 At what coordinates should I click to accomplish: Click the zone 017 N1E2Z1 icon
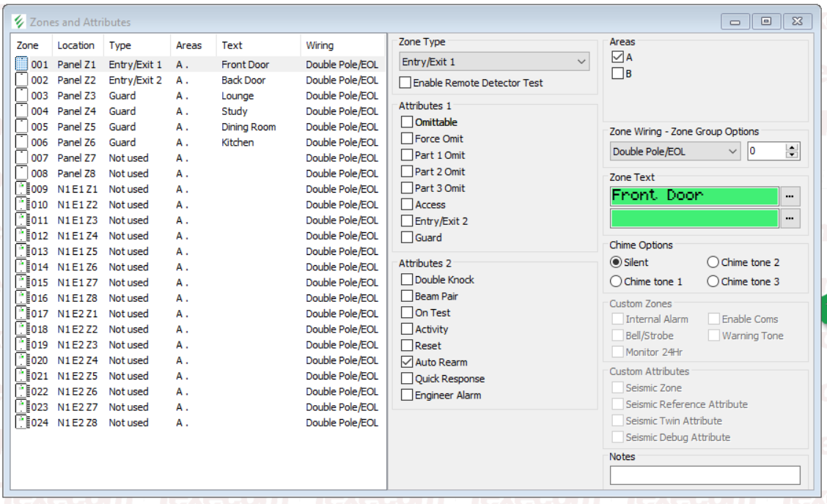coord(22,314)
